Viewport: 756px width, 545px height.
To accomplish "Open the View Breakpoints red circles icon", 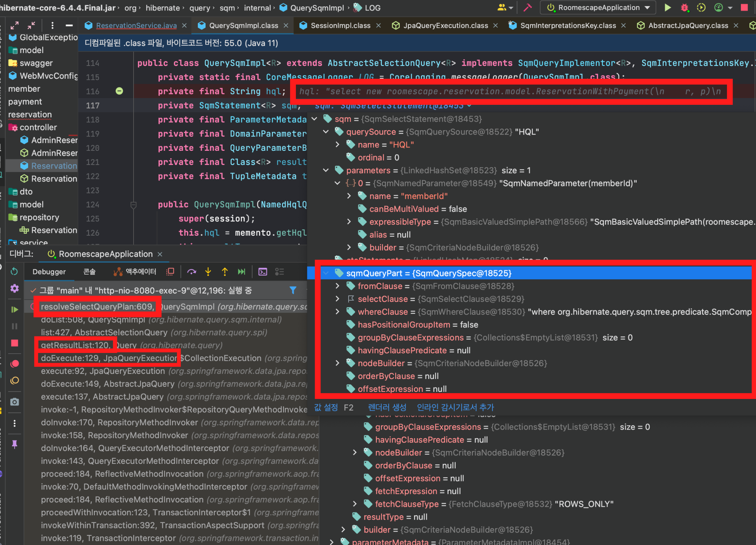I will [14, 364].
